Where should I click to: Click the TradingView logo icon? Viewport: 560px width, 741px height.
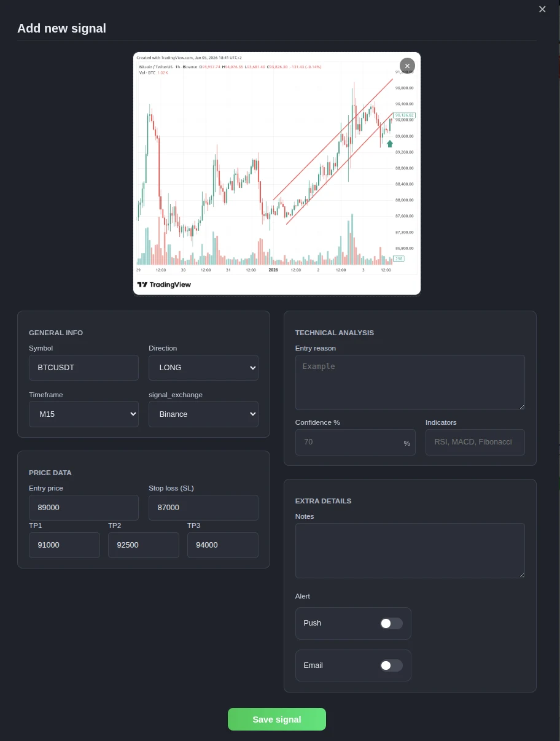[142, 284]
